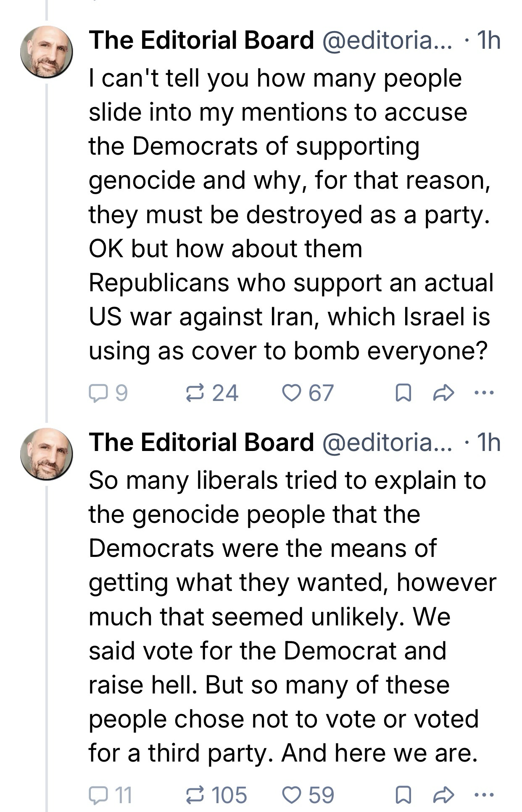Open The Editorial Board name on first post

201,40
